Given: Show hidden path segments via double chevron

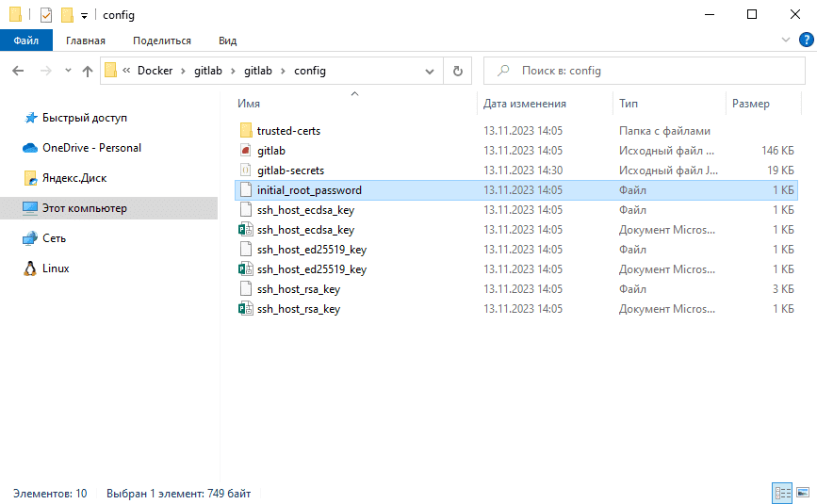Looking at the screenshot, I should coord(126,71).
